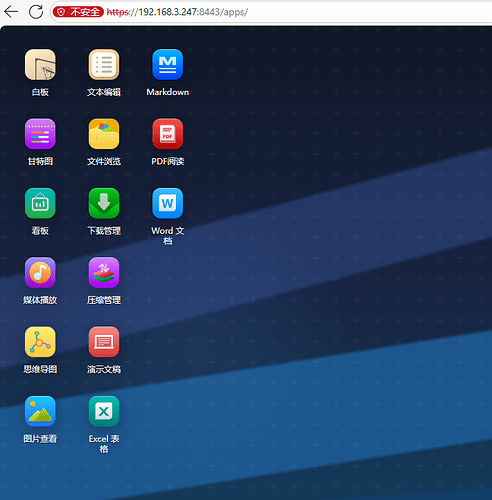
Task: Open the PDF阅读 reader icon
Action: click(167, 134)
